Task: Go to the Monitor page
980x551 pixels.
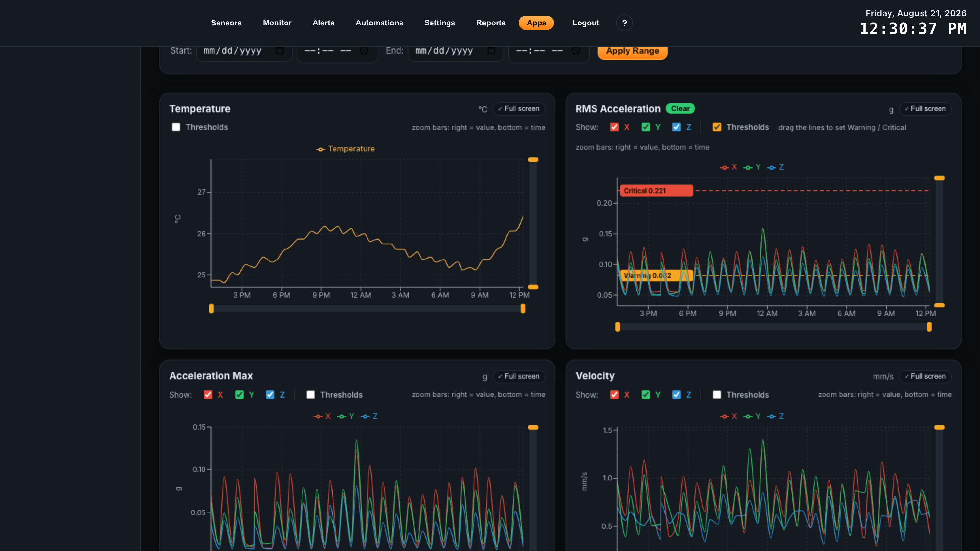Action: point(277,23)
